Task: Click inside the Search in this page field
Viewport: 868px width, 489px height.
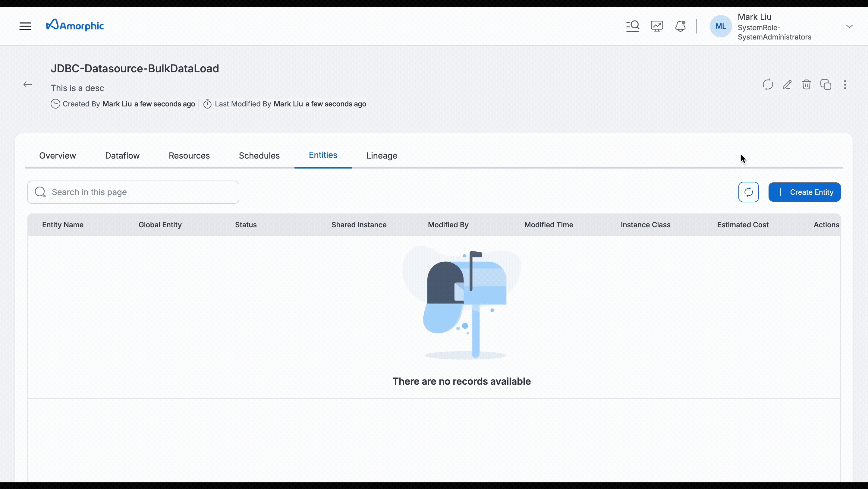Action: [x=133, y=192]
